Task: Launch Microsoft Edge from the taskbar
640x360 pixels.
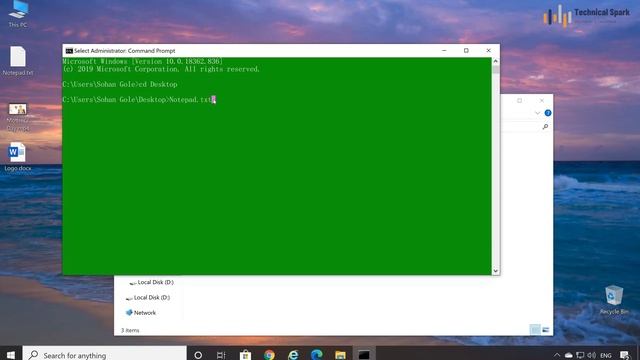Action: (x=316, y=355)
